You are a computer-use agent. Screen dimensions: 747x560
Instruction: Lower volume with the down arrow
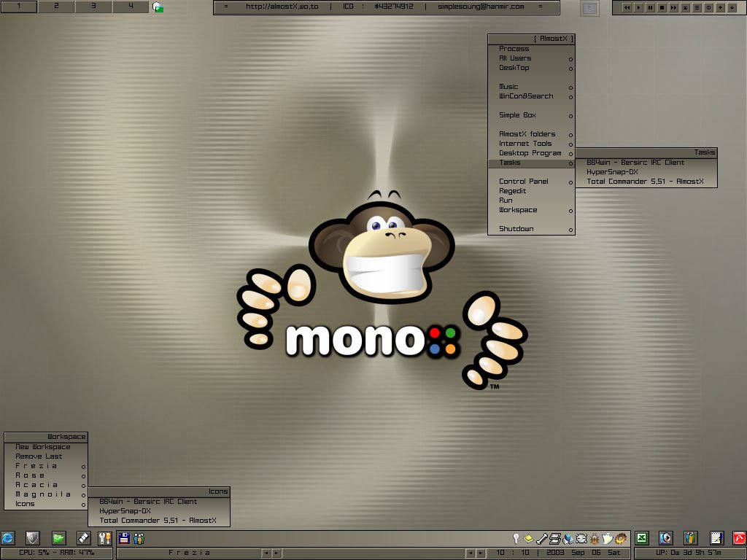coord(732,7)
